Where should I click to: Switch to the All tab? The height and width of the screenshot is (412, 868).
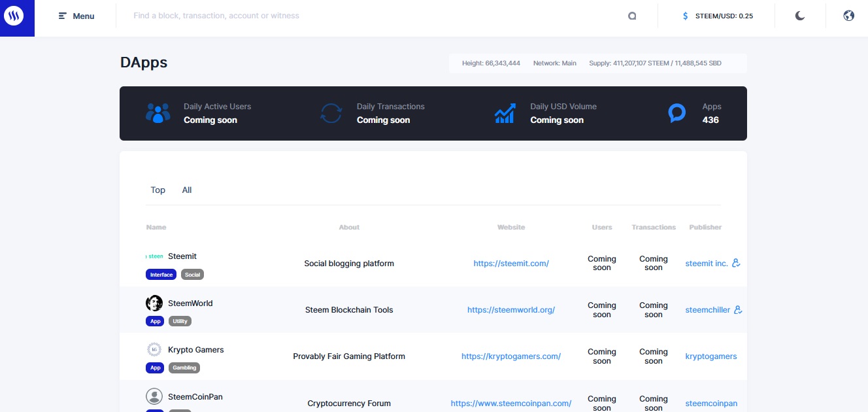click(x=187, y=190)
